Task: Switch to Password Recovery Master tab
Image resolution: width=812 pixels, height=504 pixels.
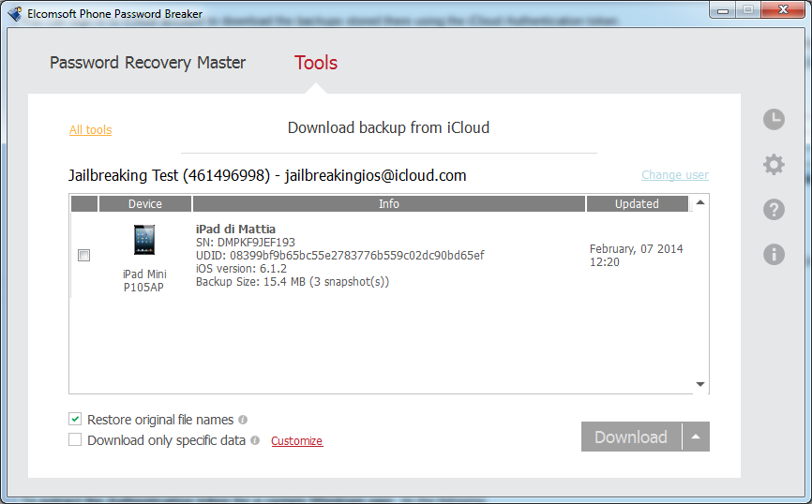Action: tap(147, 63)
